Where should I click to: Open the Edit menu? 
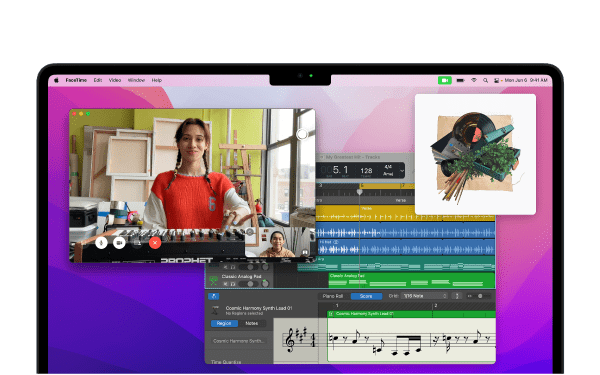(x=98, y=80)
